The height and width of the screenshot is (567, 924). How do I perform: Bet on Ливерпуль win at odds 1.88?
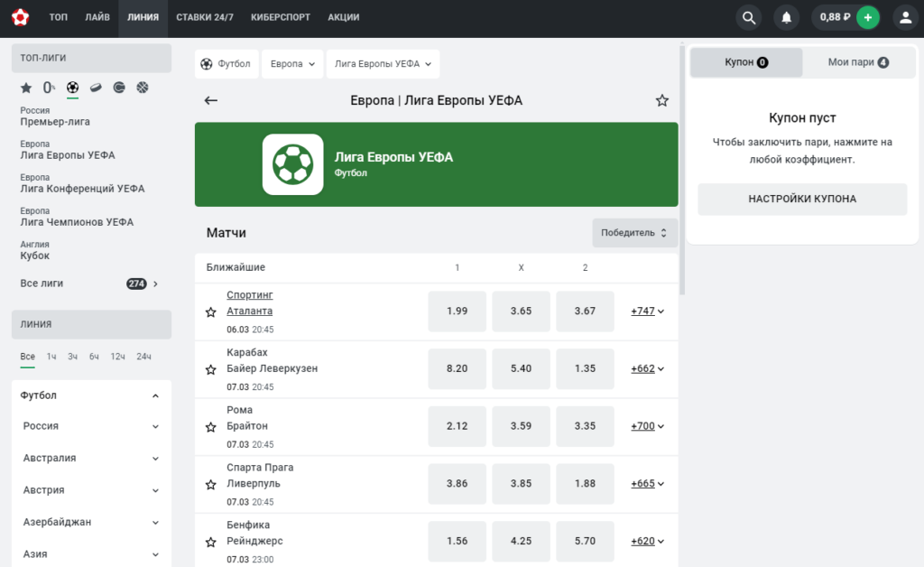585,483
